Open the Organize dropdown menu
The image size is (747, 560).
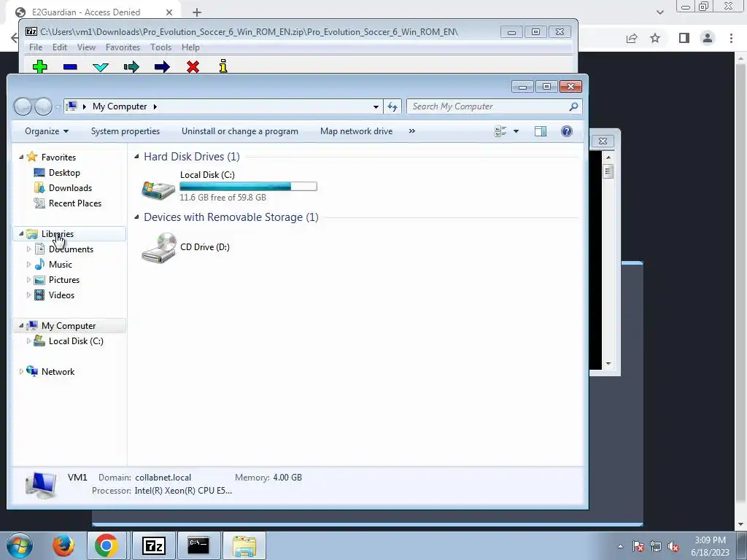pos(47,131)
